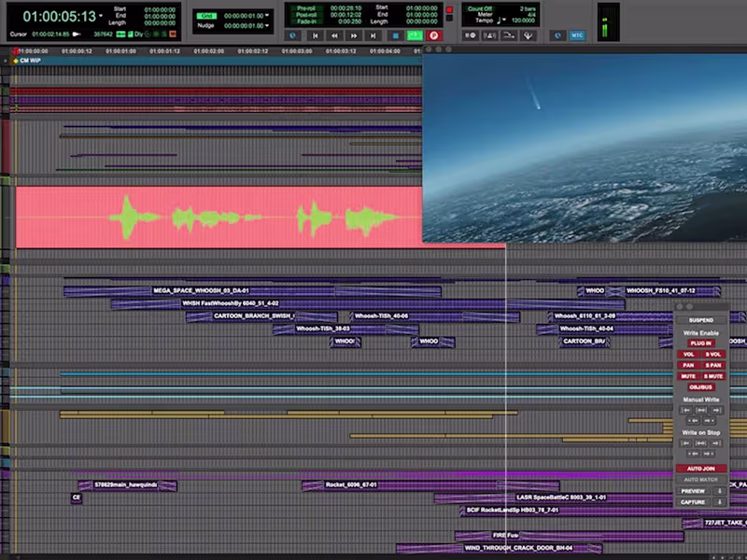Toggle the blue MTC generate button
This screenshot has width=747, height=560.
pyautogui.click(x=577, y=35)
